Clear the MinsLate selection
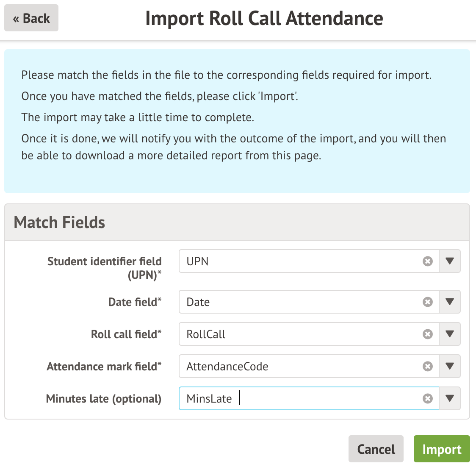This screenshot has width=476, height=467. tap(428, 398)
